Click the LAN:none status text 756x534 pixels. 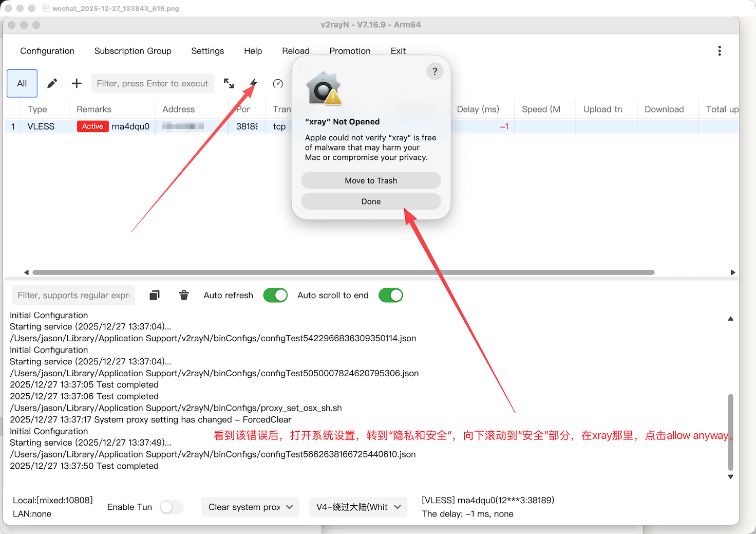pyautogui.click(x=32, y=514)
